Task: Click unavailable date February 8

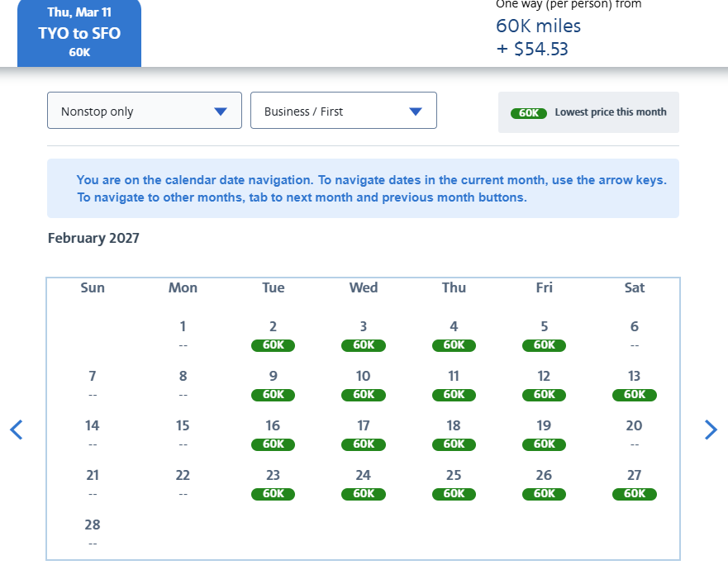Action: (x=183, y=384)
